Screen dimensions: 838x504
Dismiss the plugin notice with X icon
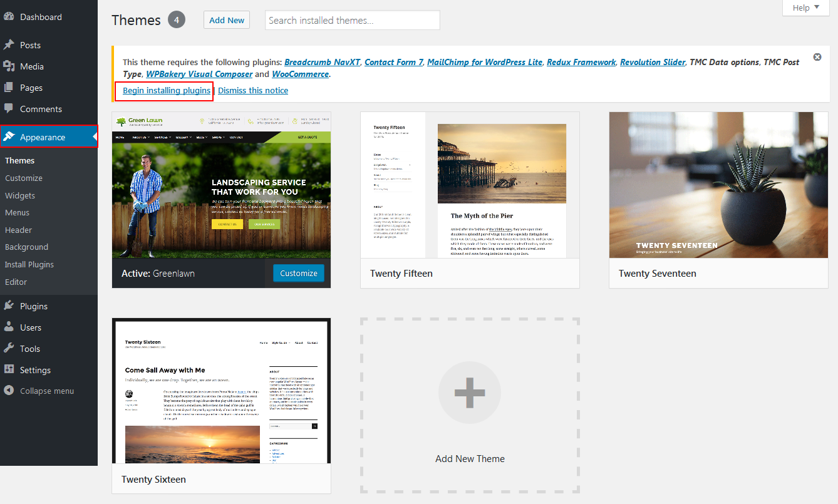click(x=817, y=57)
